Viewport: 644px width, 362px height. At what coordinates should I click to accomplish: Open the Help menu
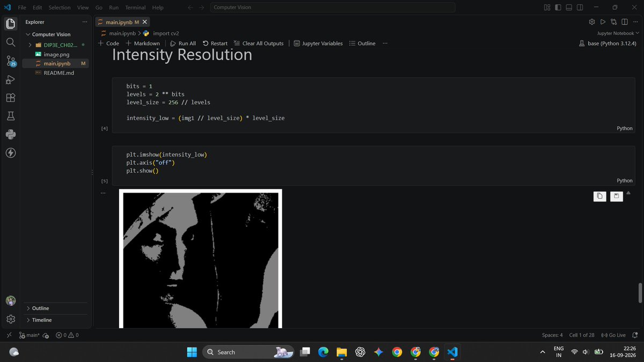(158, 8)
